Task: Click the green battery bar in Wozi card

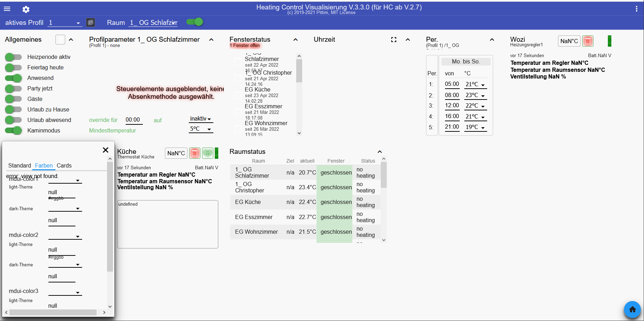Action: coord(610,41)
